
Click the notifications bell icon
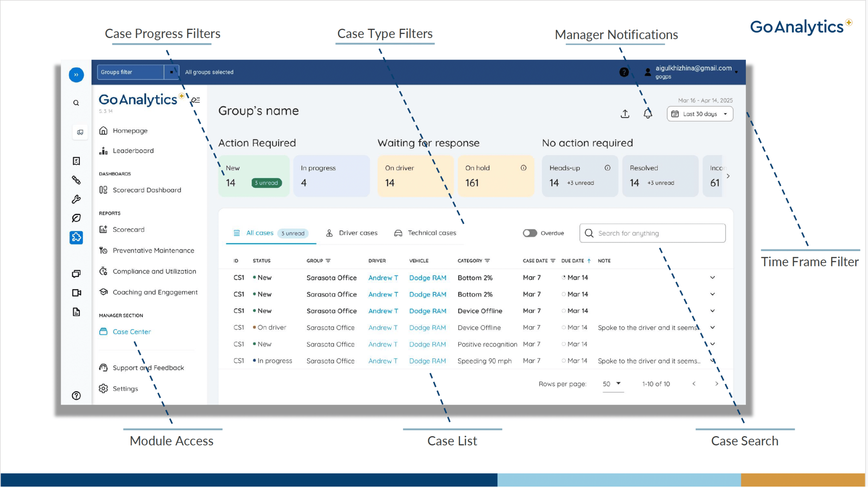647,114
